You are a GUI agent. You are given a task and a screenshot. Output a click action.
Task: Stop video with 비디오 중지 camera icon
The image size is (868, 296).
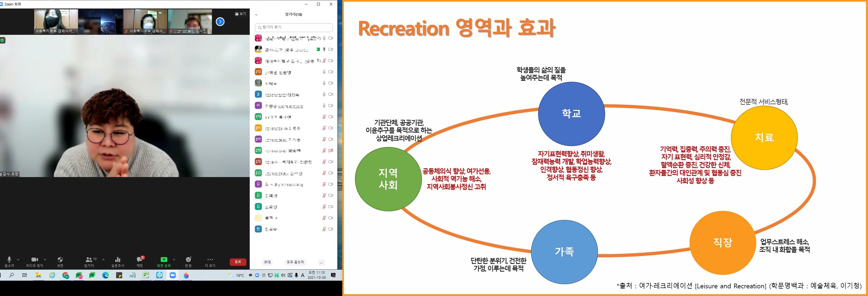pyautogui.click(x=35, y=260)
